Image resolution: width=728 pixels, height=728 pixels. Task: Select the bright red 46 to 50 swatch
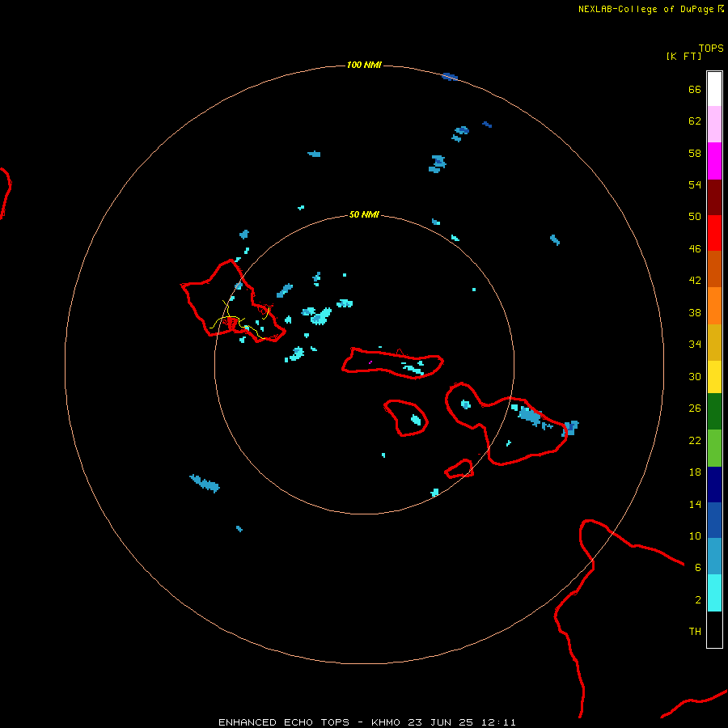(x=714, y=234)
